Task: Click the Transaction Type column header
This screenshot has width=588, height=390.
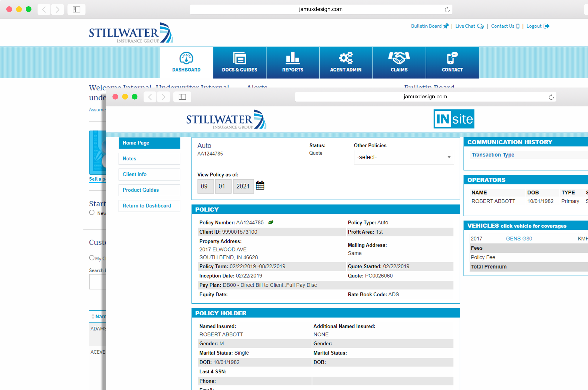Action: coord(493,155)
